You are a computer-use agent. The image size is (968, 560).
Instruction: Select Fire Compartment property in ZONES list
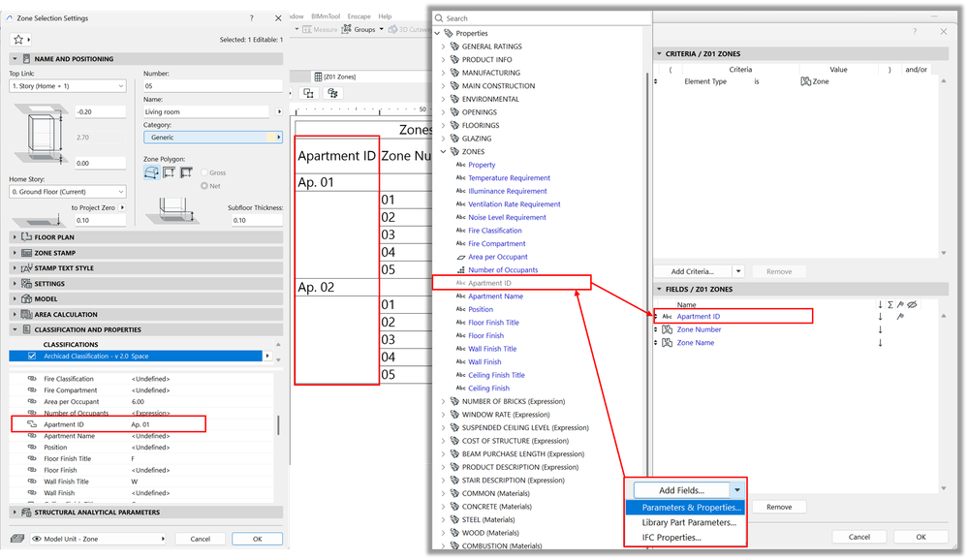click(496, 244)
